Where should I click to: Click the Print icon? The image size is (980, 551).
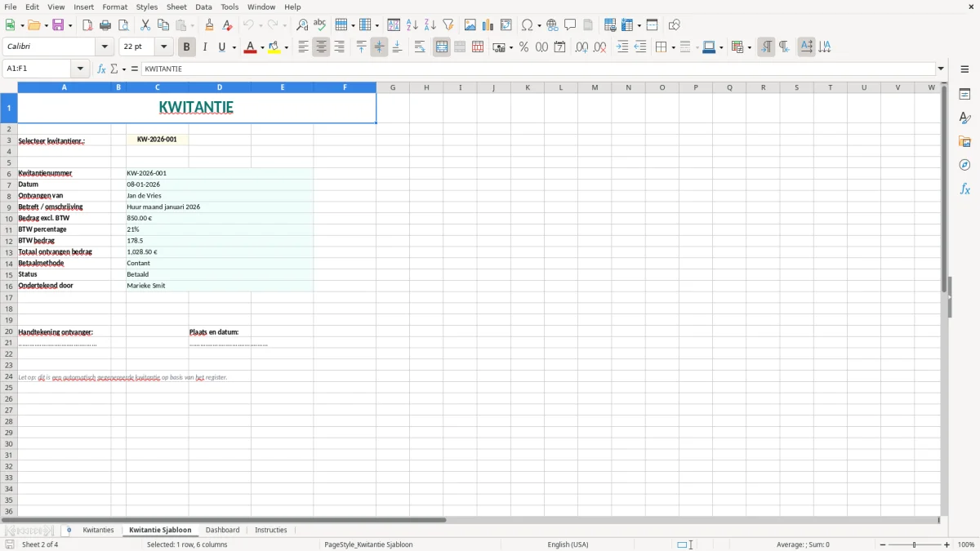[x=105, y=25]
